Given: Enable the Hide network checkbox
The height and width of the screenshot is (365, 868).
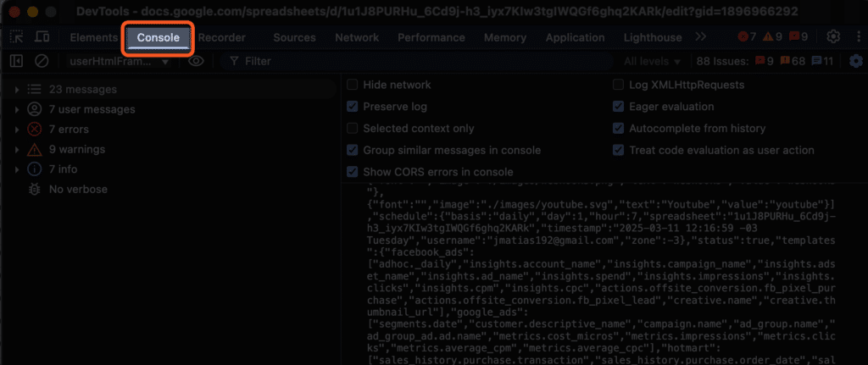Looking at the screenshot, I should click(353, 85).
